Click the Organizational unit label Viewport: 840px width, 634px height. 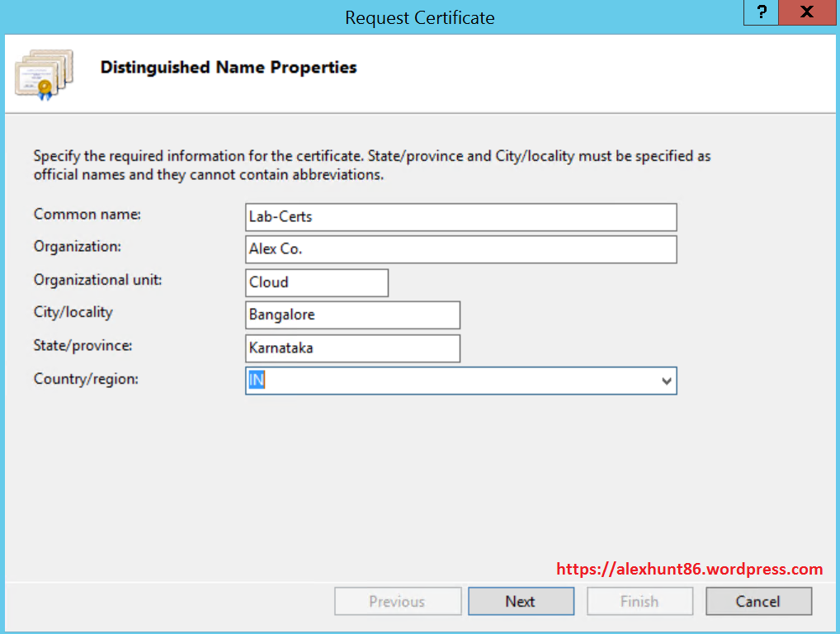click(97, 280)
